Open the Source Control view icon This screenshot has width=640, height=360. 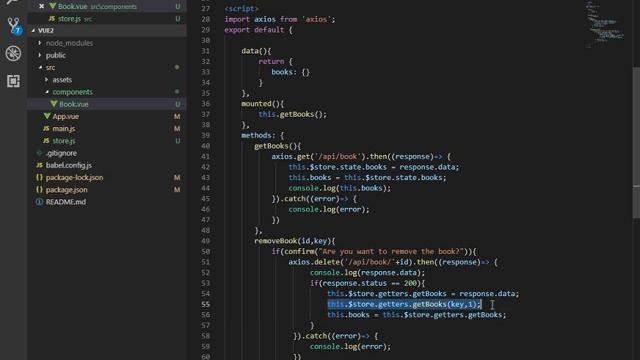14,26
